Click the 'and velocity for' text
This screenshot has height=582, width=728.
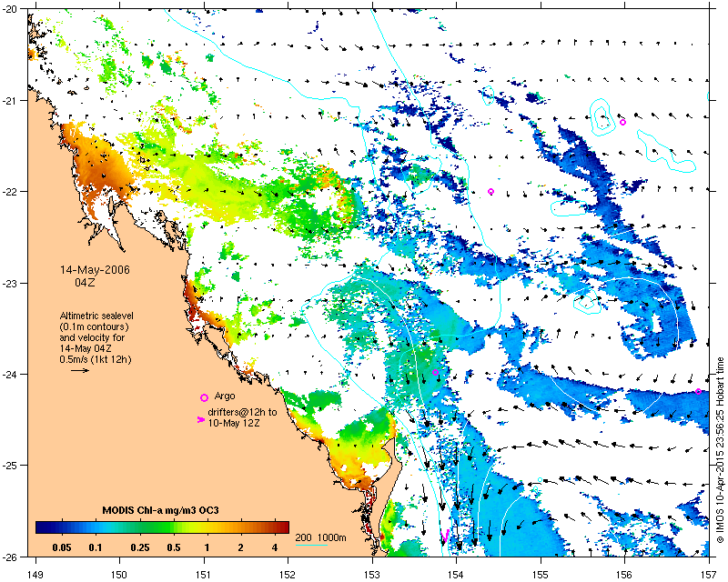tap(92, 337)
